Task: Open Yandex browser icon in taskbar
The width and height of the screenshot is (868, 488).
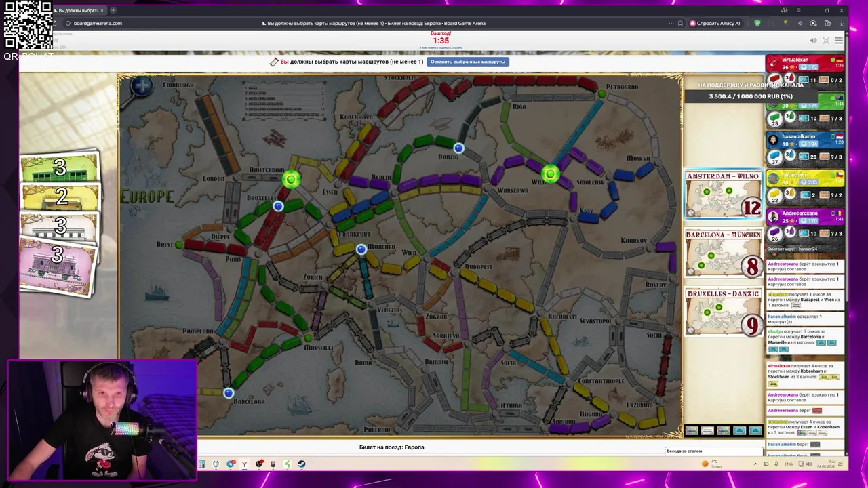Action: click(245, 464)
